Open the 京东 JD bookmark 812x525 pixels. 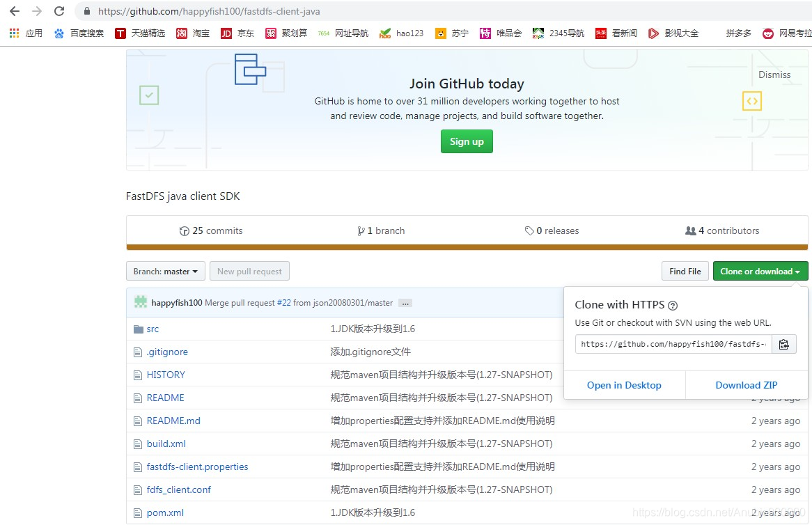237,33
